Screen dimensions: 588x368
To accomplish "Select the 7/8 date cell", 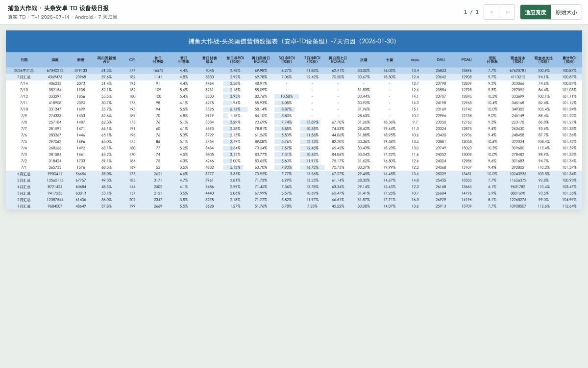I will coord(24,122).
